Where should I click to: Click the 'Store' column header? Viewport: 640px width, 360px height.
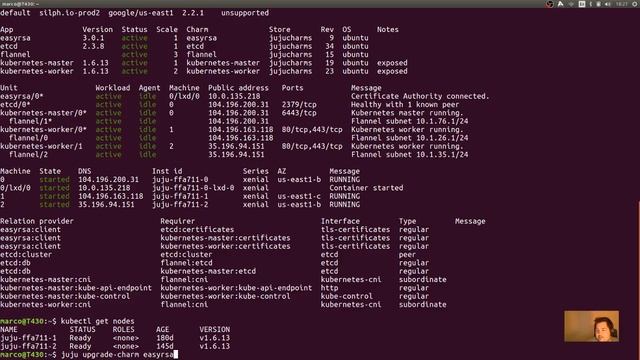(x=280, y=29)
